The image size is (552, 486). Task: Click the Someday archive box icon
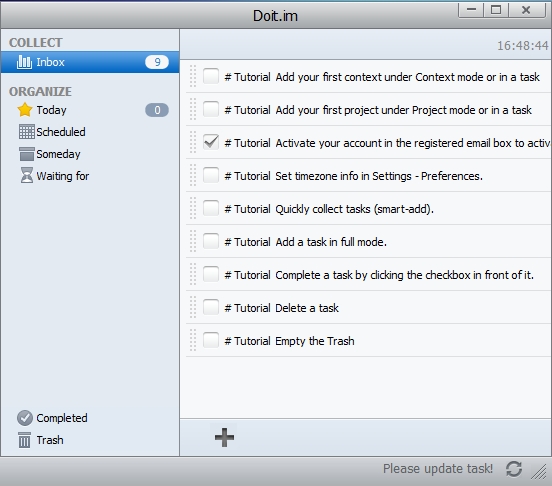coord(26,154)
